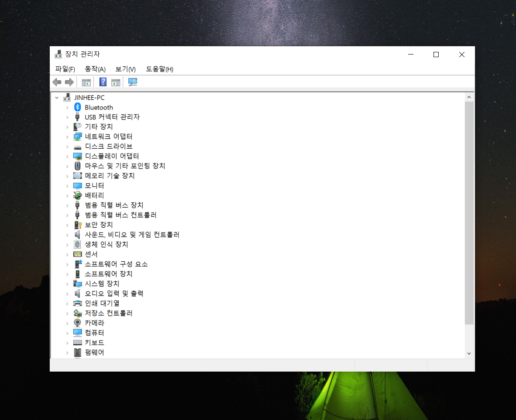516x420 pixels.
Task: Select the 센서 label
Action: coord(91,254)
